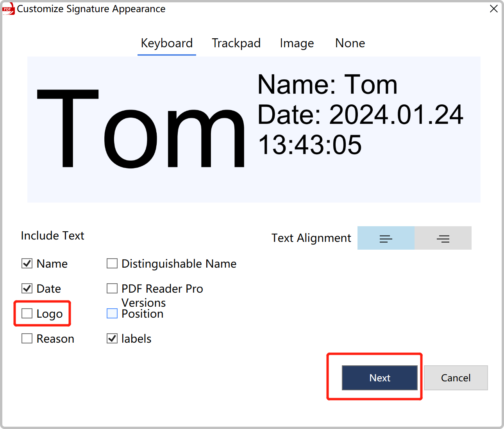Open the Image tab
The width and height of the screenshot is (504, 429).
(297, 43)
